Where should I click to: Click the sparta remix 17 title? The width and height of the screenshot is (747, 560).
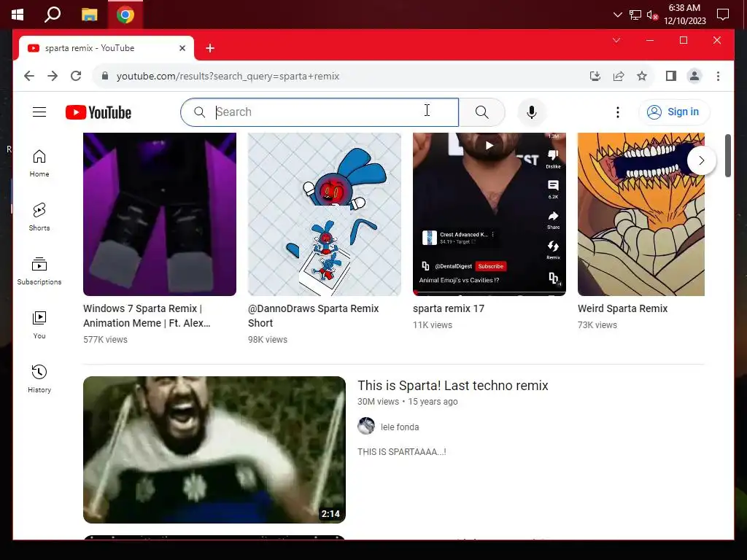coord(449,308)
